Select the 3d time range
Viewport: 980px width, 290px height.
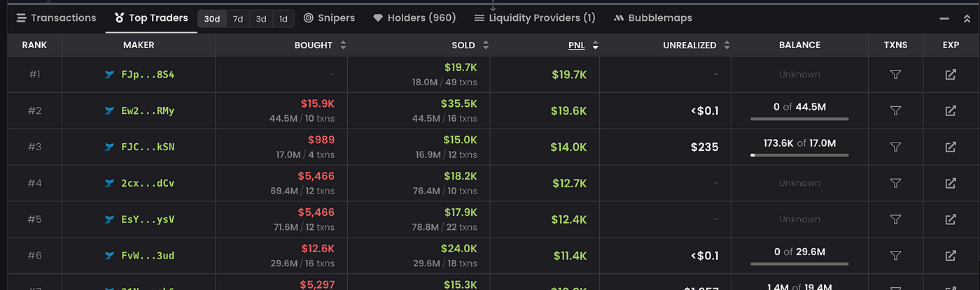point(261,19)
